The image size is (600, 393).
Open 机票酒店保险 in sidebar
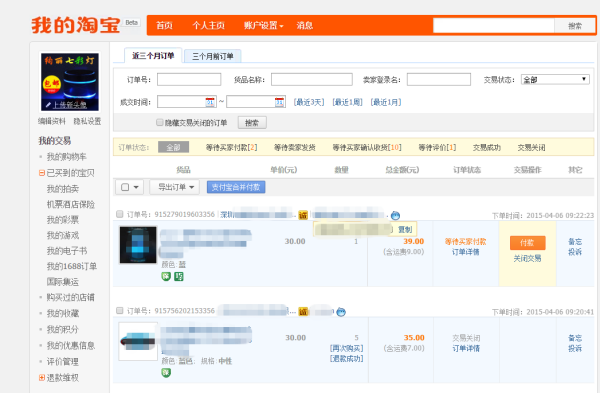[70, 204]
